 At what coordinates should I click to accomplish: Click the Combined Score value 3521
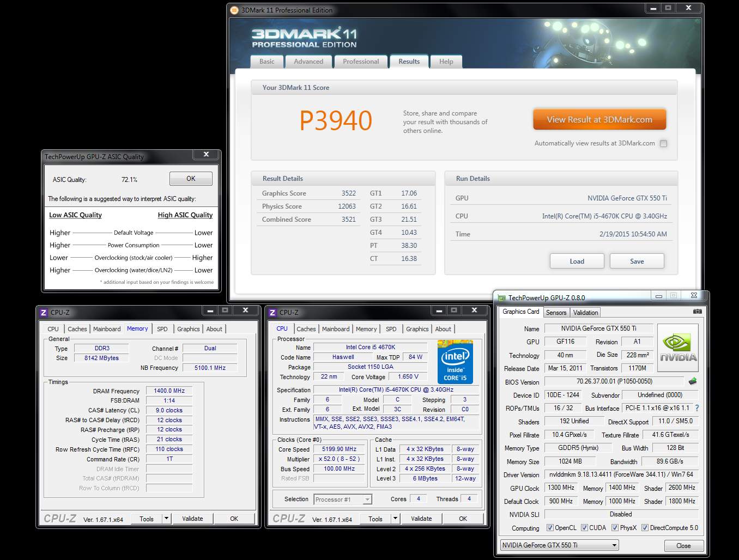click(349, 220)
